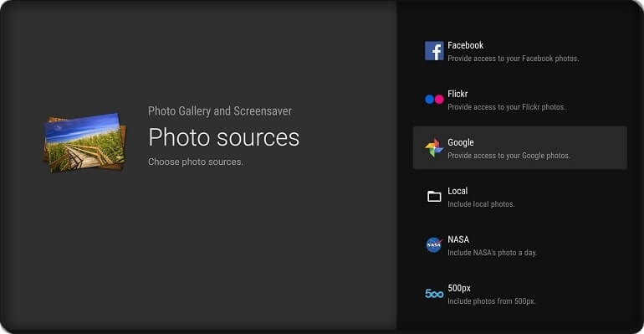Select the Facebook photo source

[x=520, y=51]
